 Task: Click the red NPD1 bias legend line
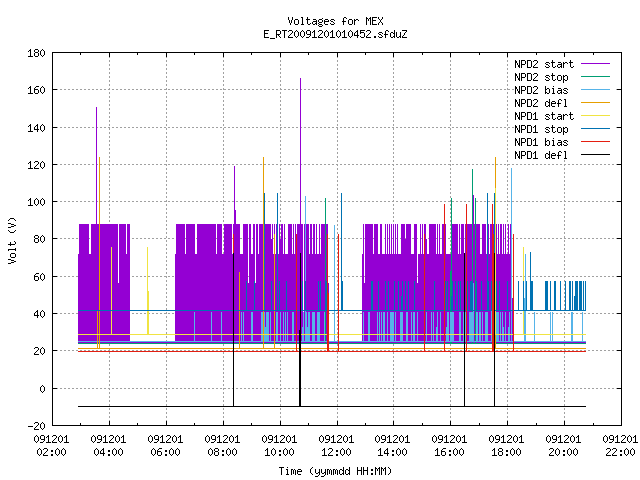pos(595,142)
